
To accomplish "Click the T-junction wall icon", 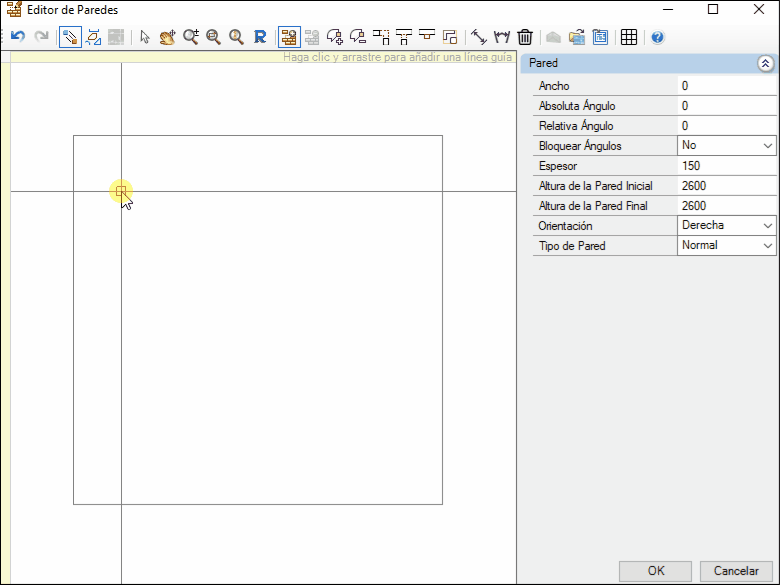I will pos(404,37).
